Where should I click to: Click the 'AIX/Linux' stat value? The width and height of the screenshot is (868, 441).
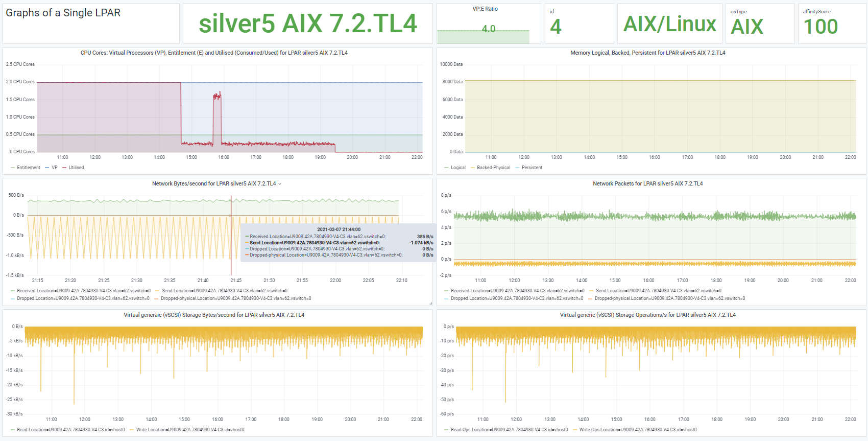pyautogui.click(x=670, y=24)
